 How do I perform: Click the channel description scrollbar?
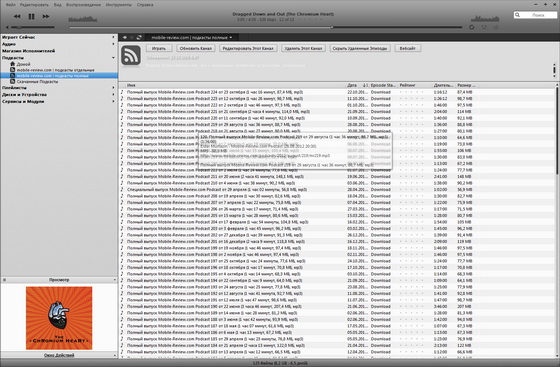[x=554, y=70]
